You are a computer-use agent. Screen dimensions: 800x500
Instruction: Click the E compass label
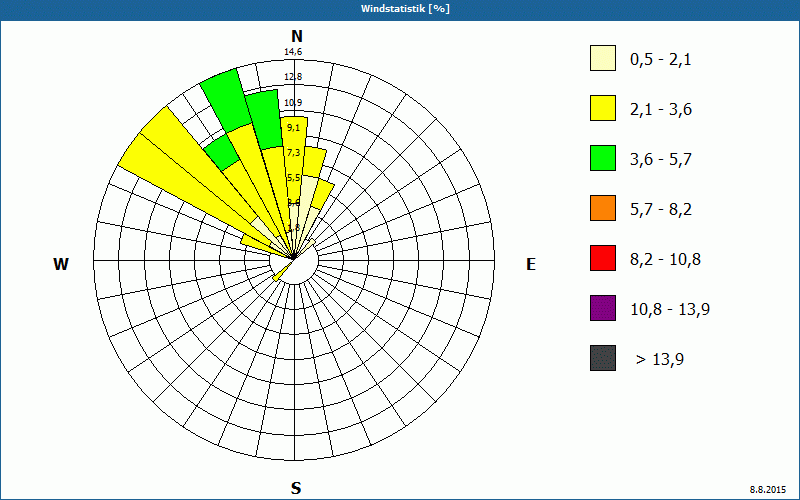pyautogui.click(x=531, y=264)
